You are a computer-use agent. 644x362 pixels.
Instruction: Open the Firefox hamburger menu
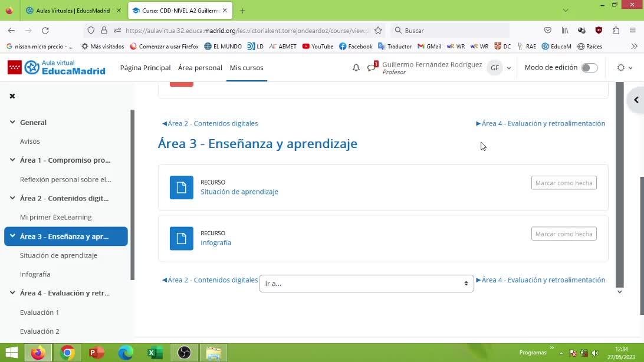(x=632, y=31)
